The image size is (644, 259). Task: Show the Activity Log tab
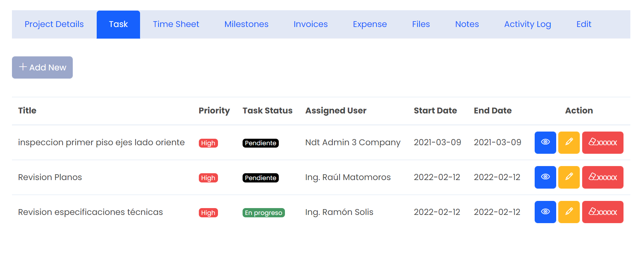pyautogui.click(x=527, y=24)
